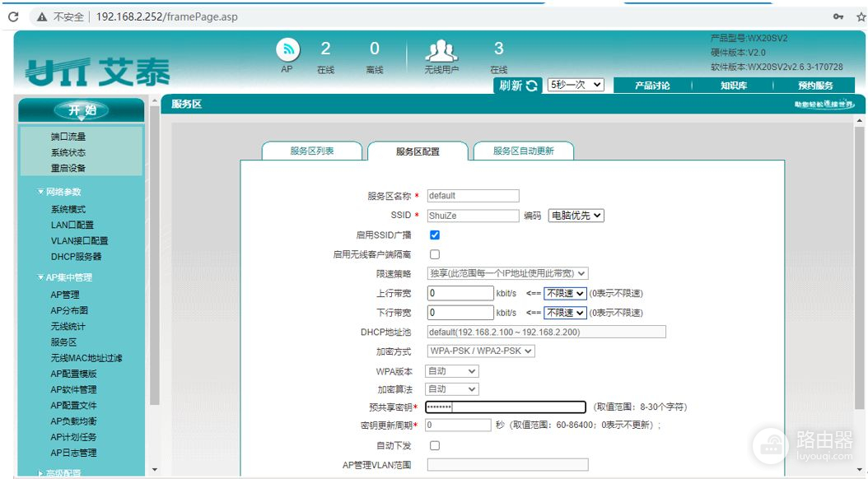
Task: Switch to the 服务区列表 tab
Action: pos(312,151)
